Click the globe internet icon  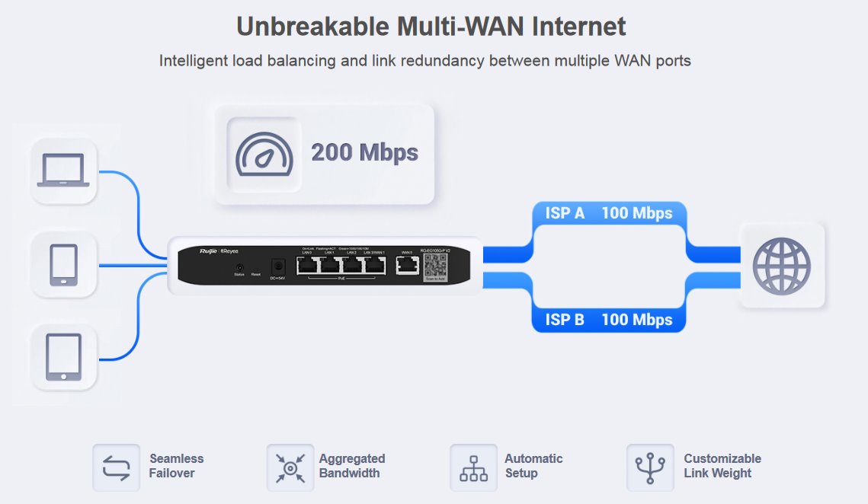coord(782,266)
